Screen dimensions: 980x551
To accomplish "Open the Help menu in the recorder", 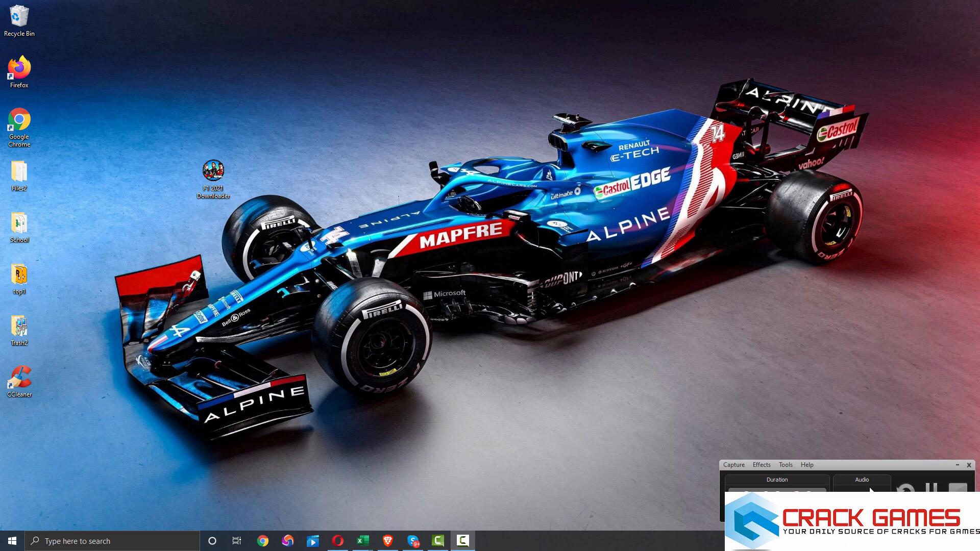I will (x=806, y=465).
